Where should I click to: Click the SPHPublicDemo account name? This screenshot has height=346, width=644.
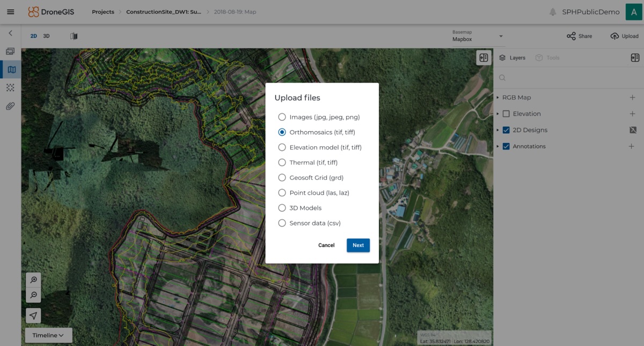pos(591,12)
